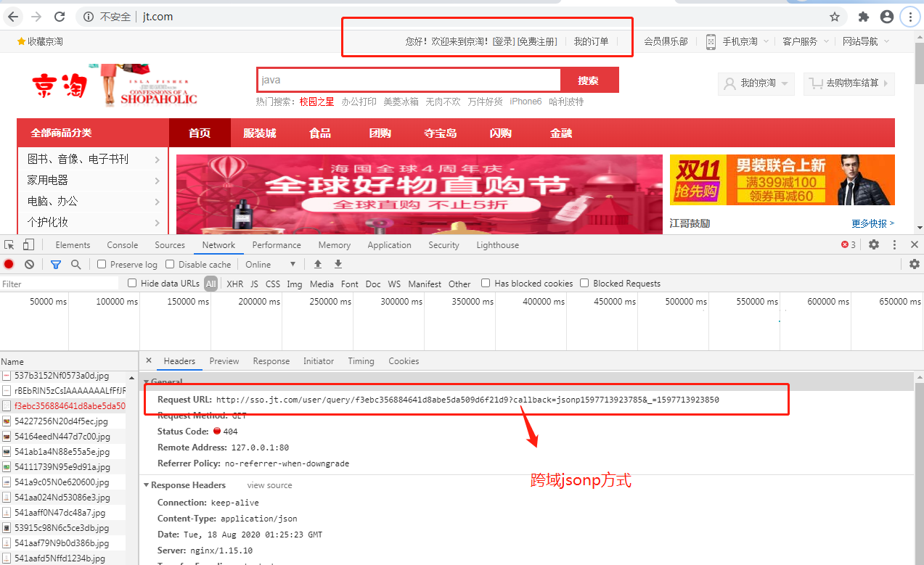The width and height of the screenshot is (924, 565).
Task: Switch to the Console panel
Action: [x=122, y=244]
